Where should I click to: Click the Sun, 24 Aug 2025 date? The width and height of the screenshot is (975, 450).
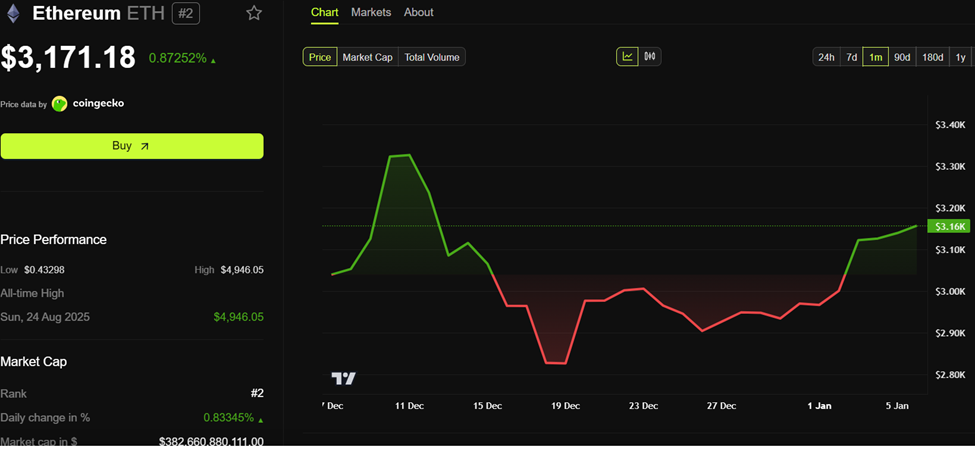(45, 317)
